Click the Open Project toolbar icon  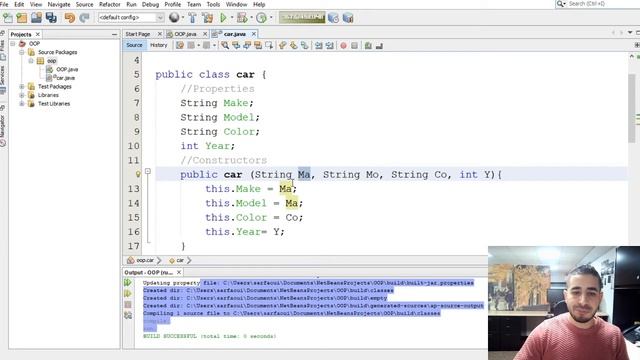pos(36,18)
